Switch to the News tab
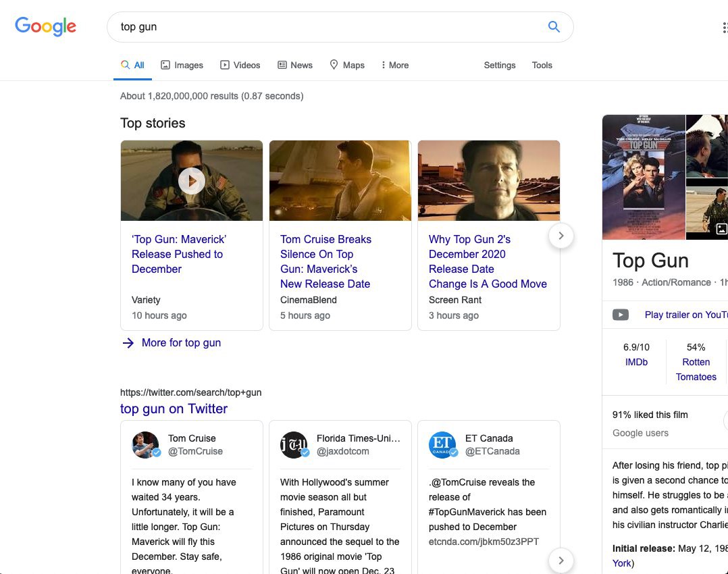Screen dimensions: 728x574 295,65
